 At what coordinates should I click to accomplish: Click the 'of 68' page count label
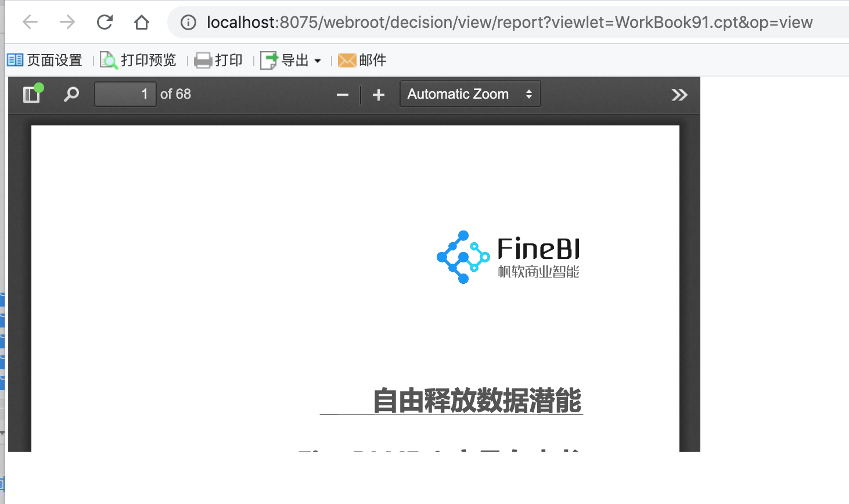(x=175, y=94)
